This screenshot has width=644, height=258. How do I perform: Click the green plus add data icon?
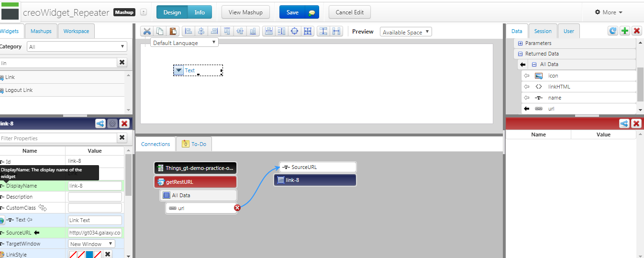(625, 31)
